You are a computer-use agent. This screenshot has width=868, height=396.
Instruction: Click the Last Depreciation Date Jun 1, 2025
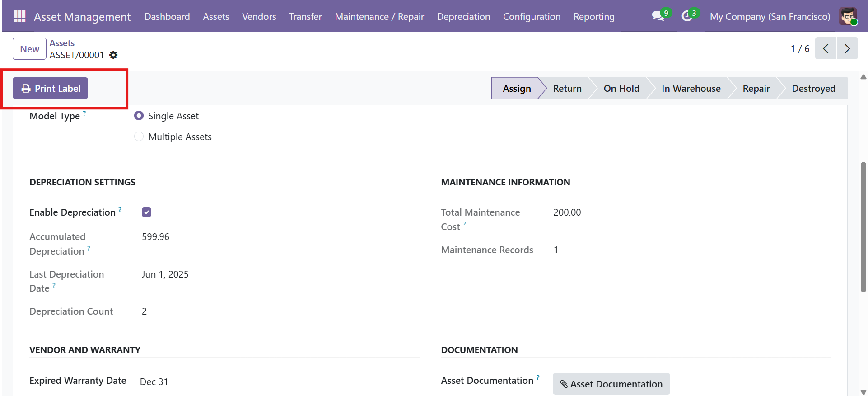pos(165,274)
